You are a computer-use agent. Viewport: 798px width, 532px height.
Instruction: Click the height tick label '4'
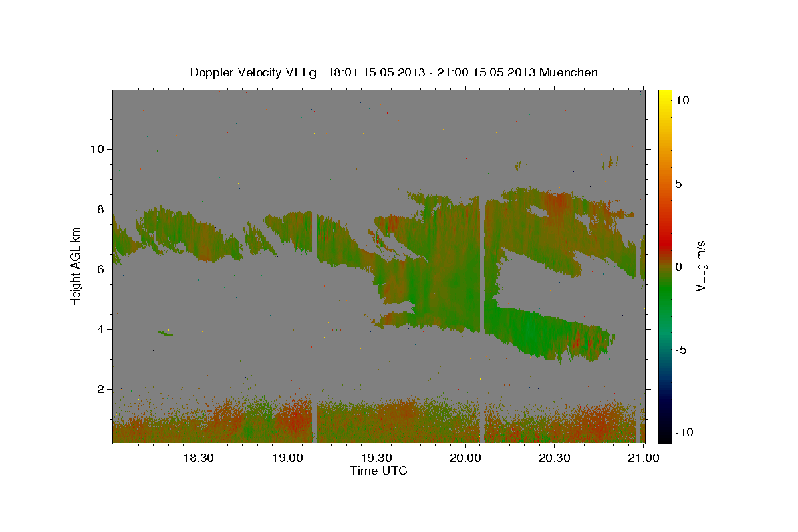tap(100, 329)
